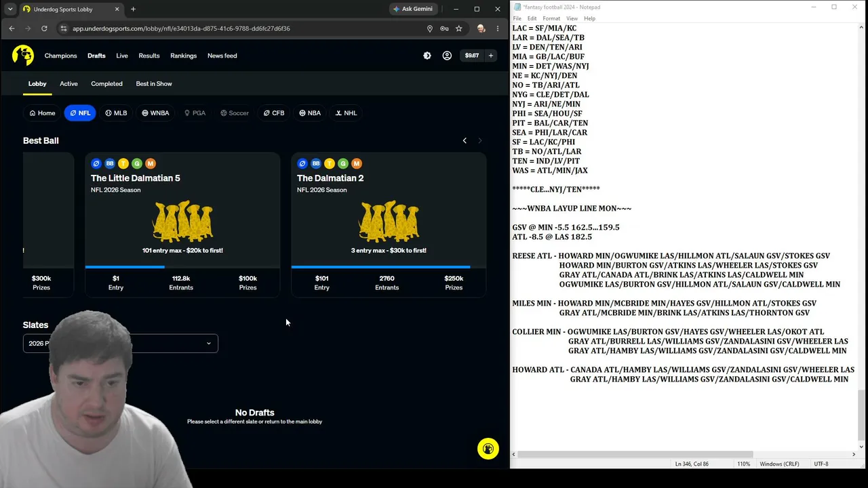Click 'Ln 346, Col 86' in Notepad status bar
Screen dimensions: 868x488
(692, 464)
